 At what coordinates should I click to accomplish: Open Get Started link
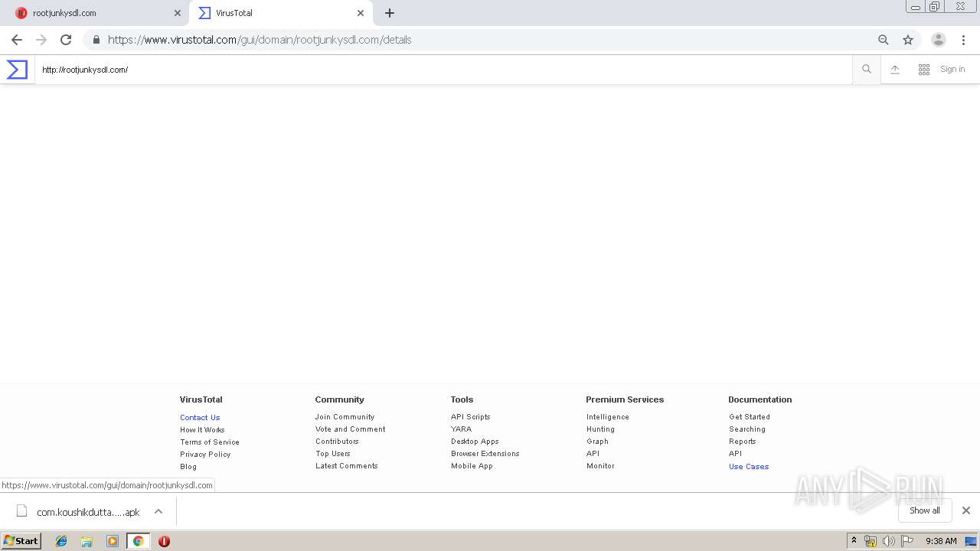click(750, 416)
